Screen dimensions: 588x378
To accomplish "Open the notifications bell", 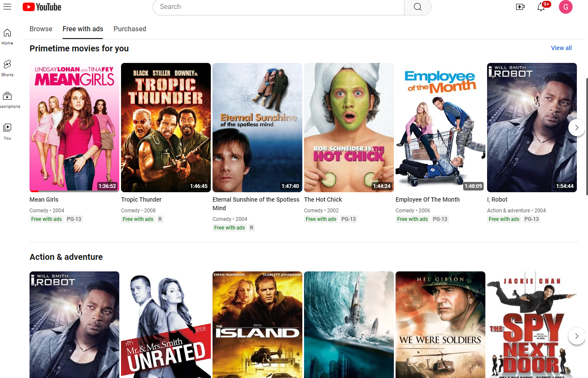I will click(541, 7).
